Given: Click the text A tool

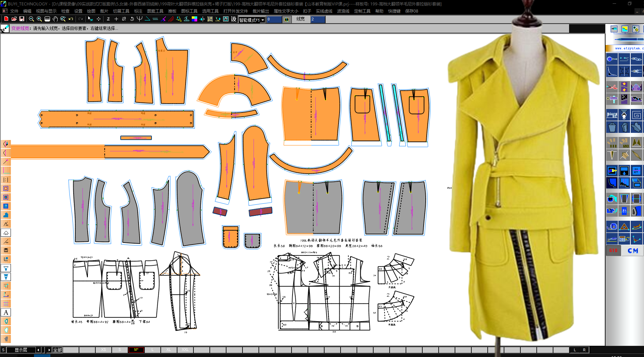Looking at the screenshot, I should click(6, 312).
